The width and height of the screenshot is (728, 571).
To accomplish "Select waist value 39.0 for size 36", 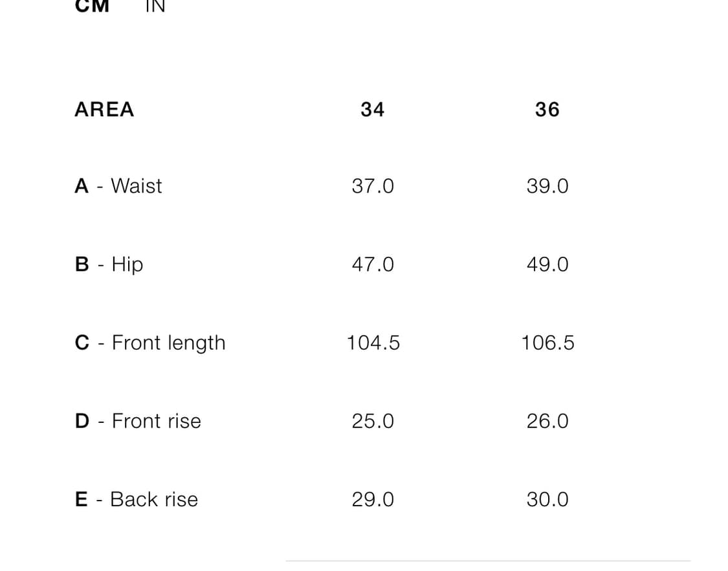I will (547, 186).
